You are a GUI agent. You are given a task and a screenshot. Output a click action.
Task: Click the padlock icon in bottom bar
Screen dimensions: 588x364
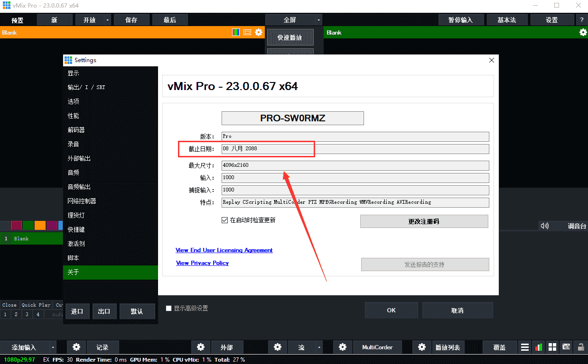click(x=580, y=347)
